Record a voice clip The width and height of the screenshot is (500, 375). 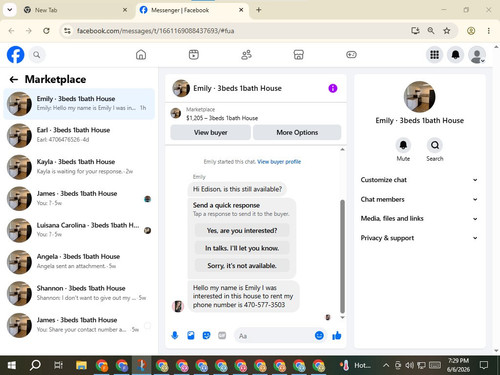coord(175,335)
